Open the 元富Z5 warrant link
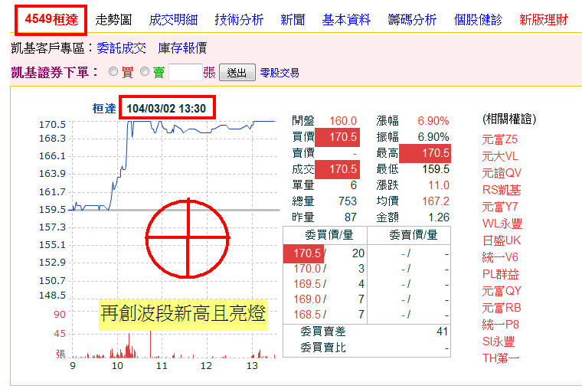The width and height of the screenshot is (582, 392). (x=500, y=139)
